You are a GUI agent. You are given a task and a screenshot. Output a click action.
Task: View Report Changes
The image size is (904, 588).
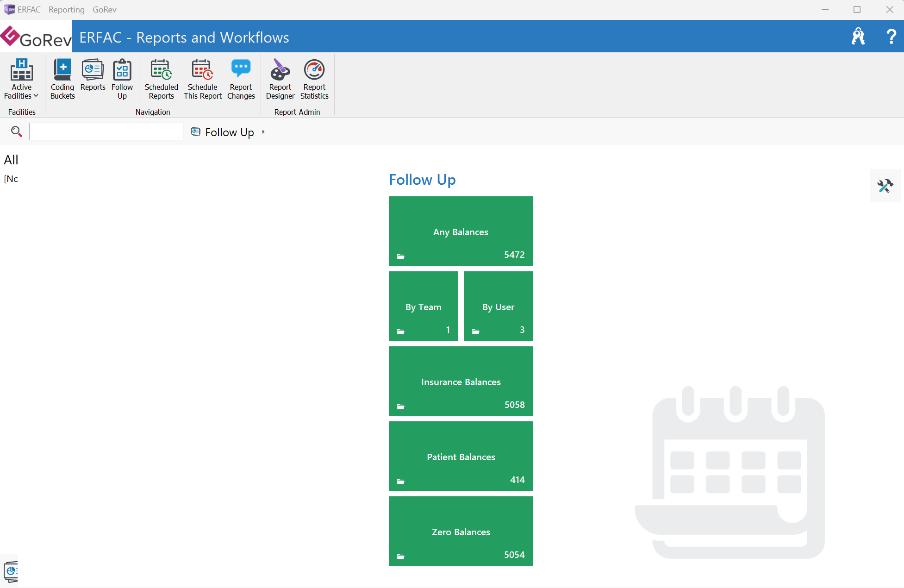pos(241,79)
